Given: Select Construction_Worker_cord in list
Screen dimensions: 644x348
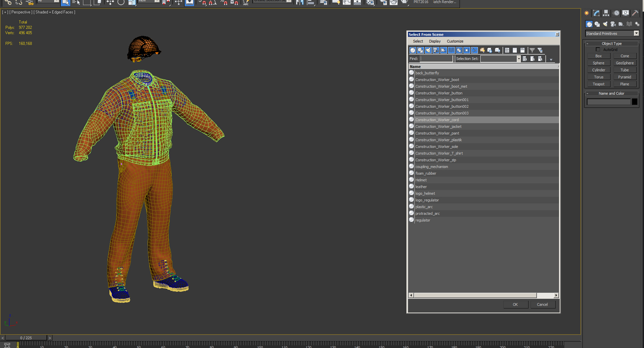Looking at the screenshot, I should pyautogui.click(x=483, y=120).
